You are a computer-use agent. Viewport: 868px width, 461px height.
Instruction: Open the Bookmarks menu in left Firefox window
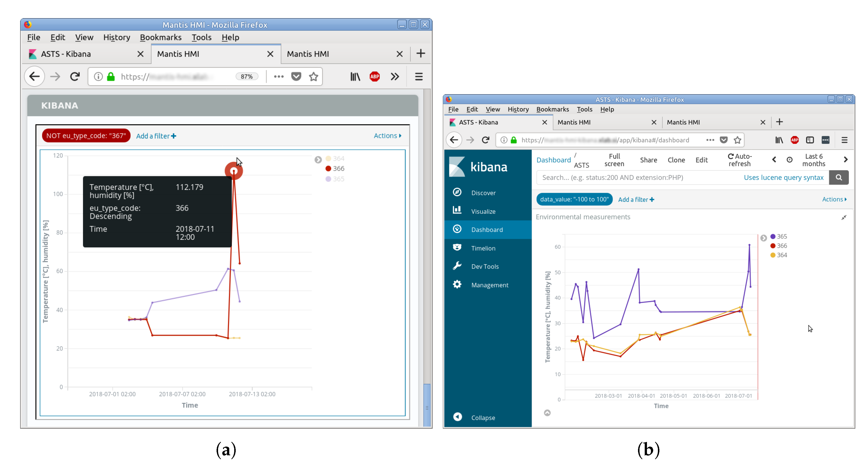pos(160,37)
